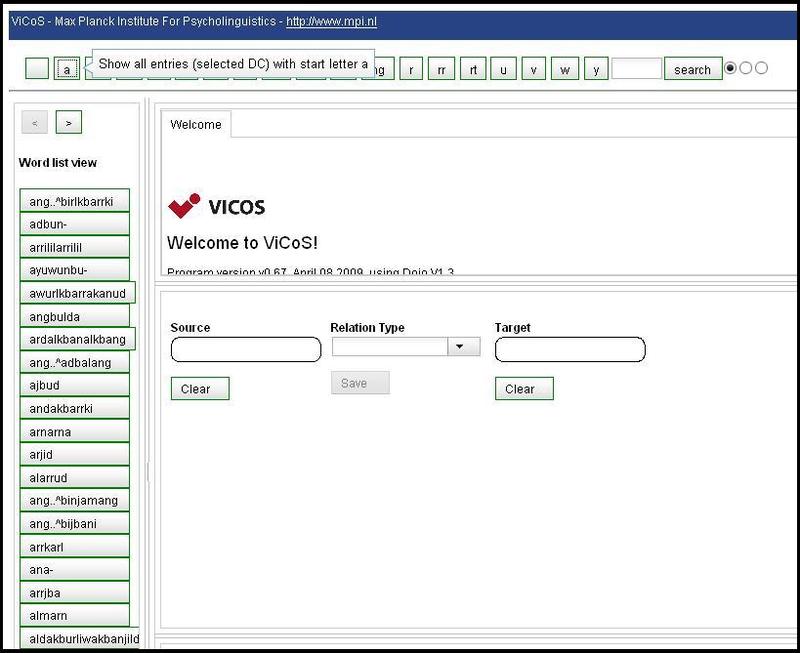
Task: Select the second search mode radio button
Action: click(745, 68)
